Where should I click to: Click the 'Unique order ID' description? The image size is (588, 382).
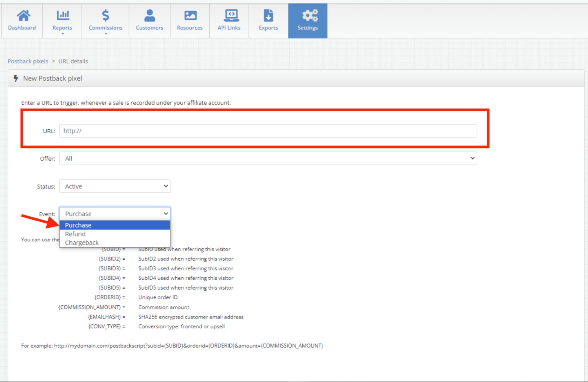pyautogui.click(x=158, y=297)
